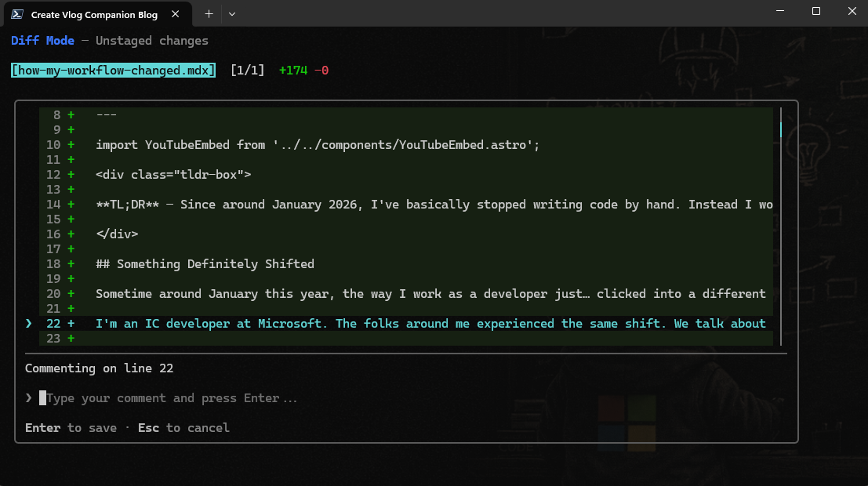
Task: Click the plus marker on line 9
Action: pos(71,130)
